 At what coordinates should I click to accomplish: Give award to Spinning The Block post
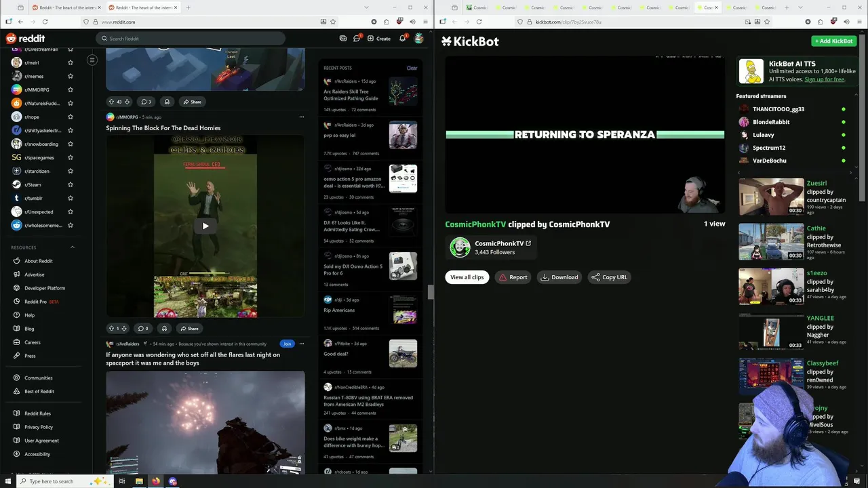[x=164, y=328]
